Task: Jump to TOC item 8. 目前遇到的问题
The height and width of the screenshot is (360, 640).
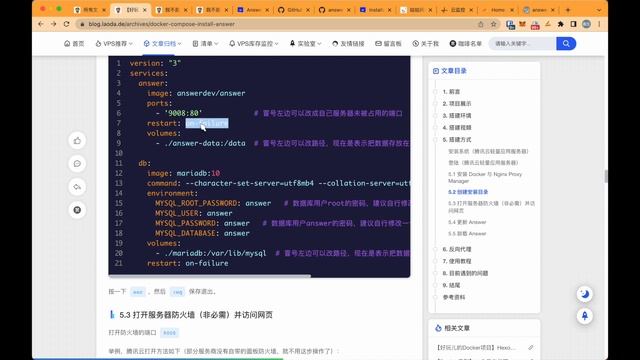Action: click(x=465, y=273)
